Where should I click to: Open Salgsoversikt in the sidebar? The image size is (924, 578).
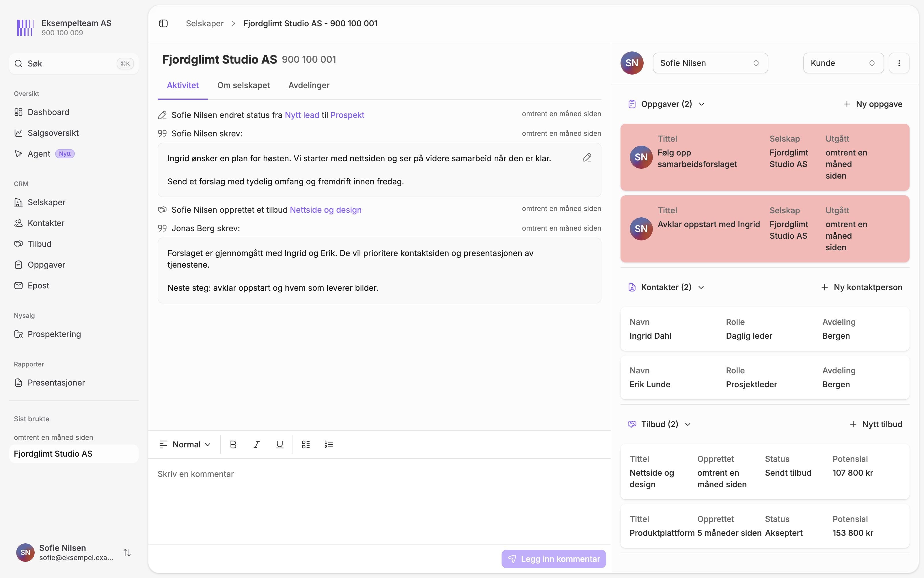click(74, 133)
